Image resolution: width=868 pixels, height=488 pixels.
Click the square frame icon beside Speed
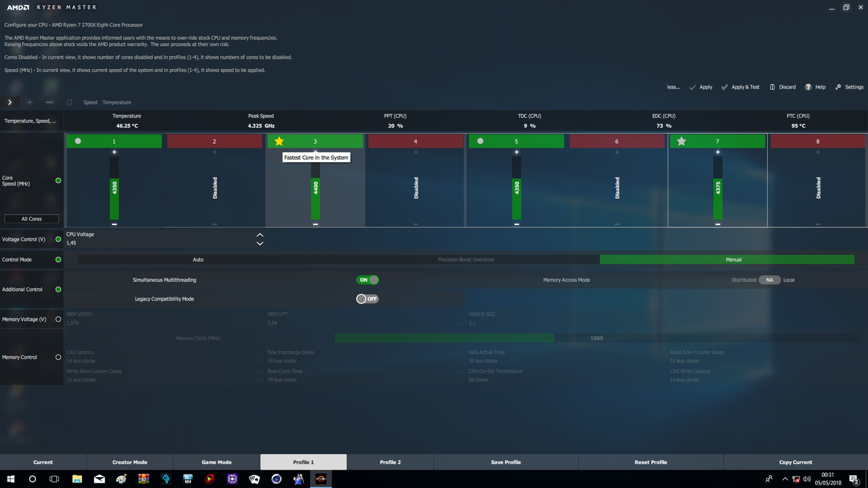[x=69, y=102]
